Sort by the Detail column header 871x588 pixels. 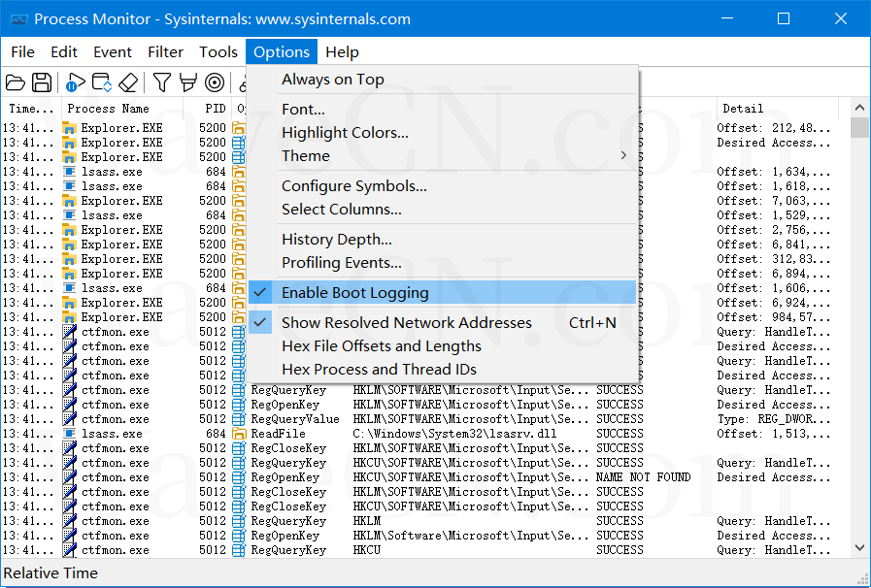tap(776, 109)
